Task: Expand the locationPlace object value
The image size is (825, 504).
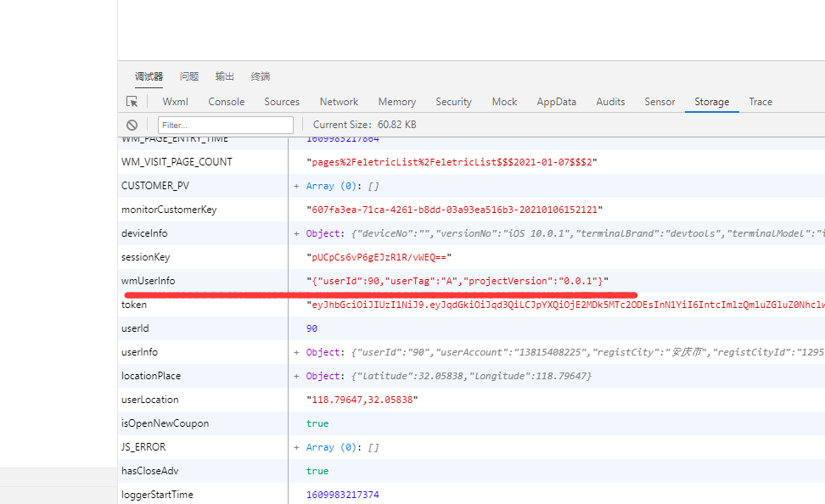Action: coord(296,376)
